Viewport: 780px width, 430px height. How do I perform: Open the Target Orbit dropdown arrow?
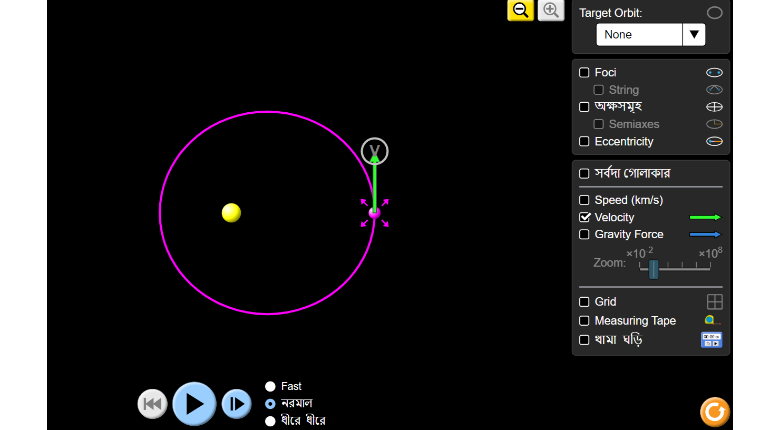[x=694, y=34]
